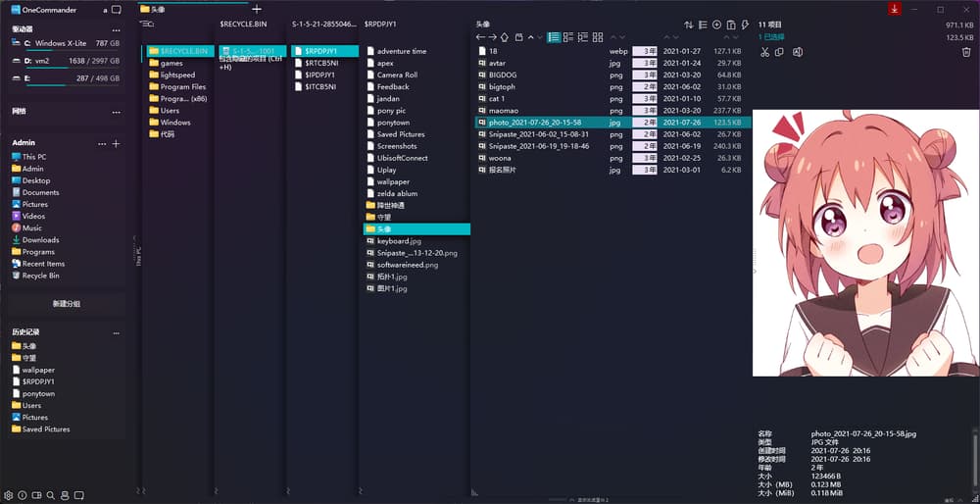Image resolution: width=980 pixels, height=504 pixels.
Task: Open sort order options arrows icon
Action: [x=688, y=25]
